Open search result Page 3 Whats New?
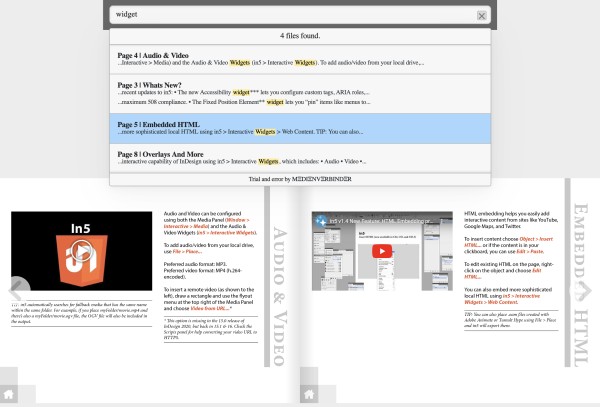This screenshot has width=600, height=407. (300, 94)
